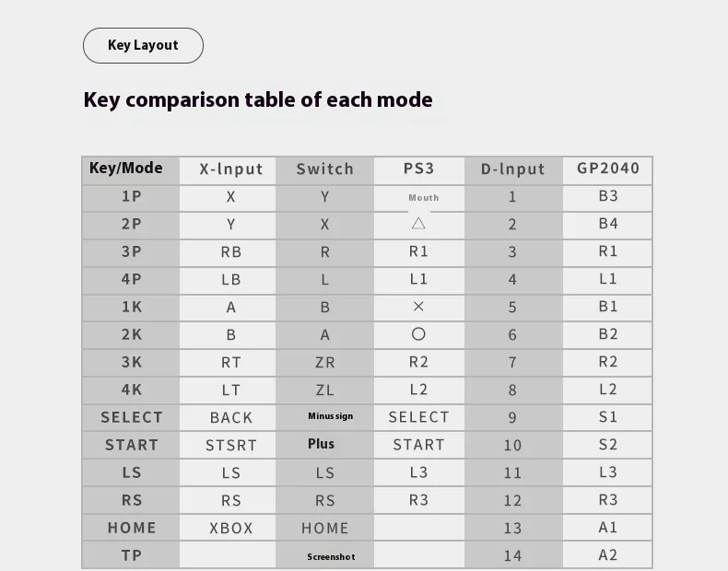Click the 'BACK' cell in SELECT row
The height and width of the screenshot is (571, 728).
(230, 417)
